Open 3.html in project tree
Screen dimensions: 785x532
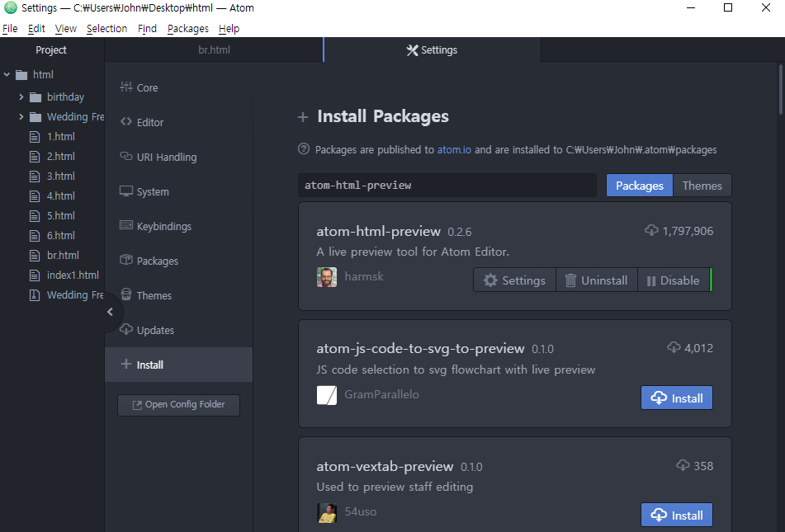tap(52, 177)
